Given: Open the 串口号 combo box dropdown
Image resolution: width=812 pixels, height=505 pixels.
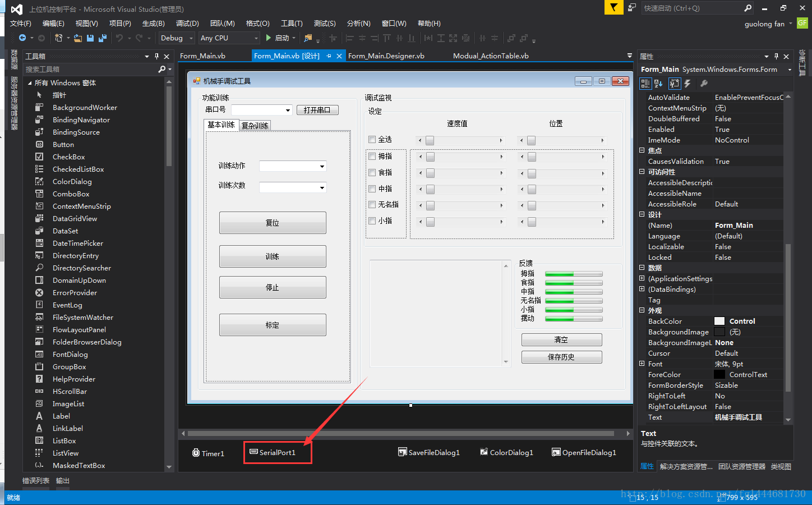Looking at the screenshot, I should [288, 110].
